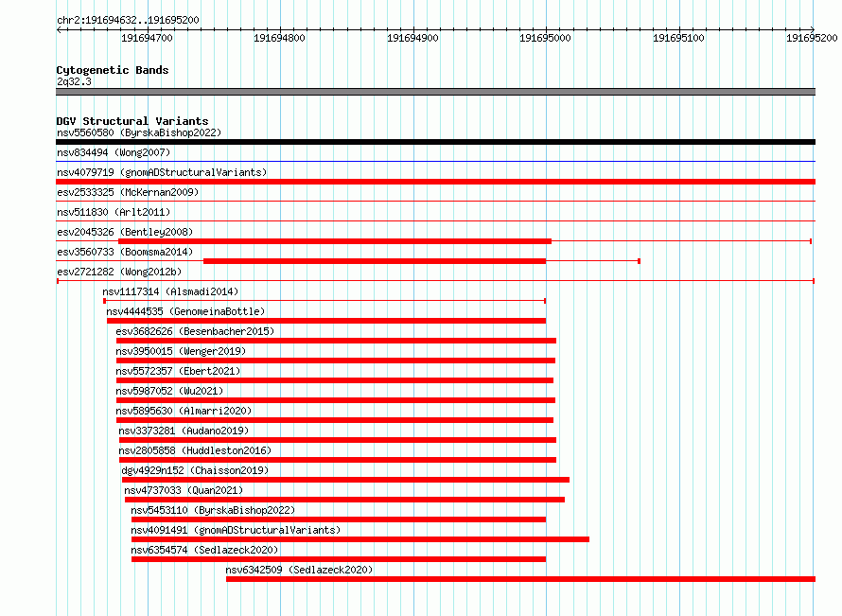Click the red esv3560733 Boomsma2014 bar
This screenshot has width=842, height=616.
tap(375, 261)
